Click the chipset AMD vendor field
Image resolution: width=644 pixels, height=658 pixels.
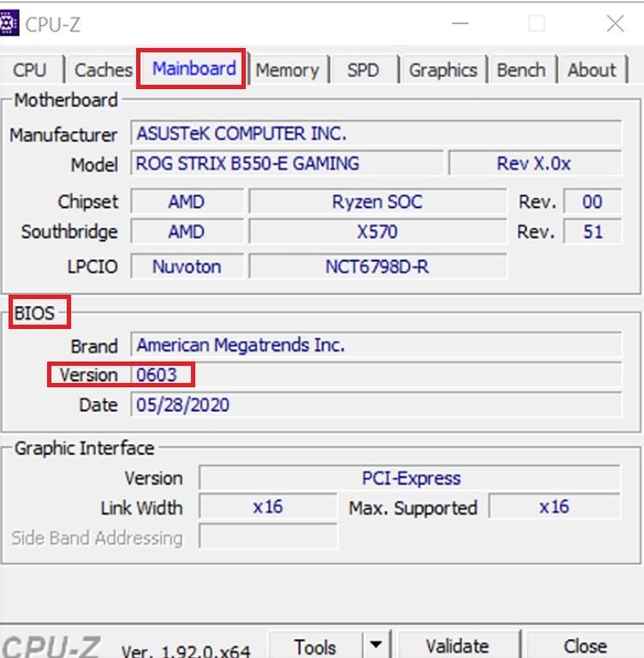187,201
